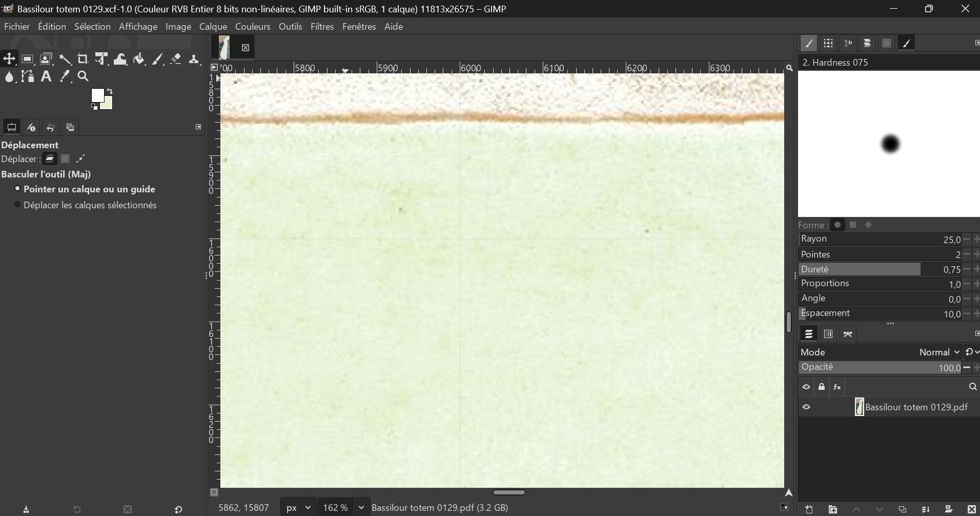Screen dimensions: 980x516
Task: Open the Calque menu
Action: pyautogui.click(x=213, y=27)
